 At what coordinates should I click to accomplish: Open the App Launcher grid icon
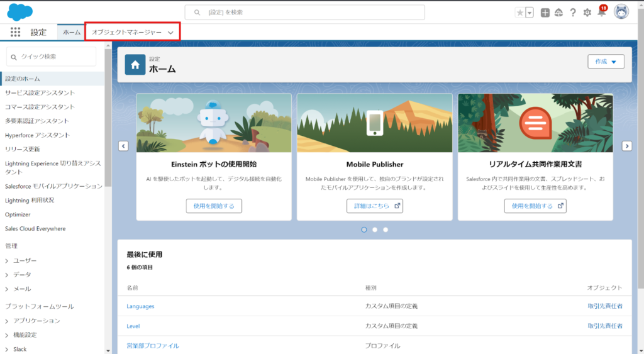point(16,32)
